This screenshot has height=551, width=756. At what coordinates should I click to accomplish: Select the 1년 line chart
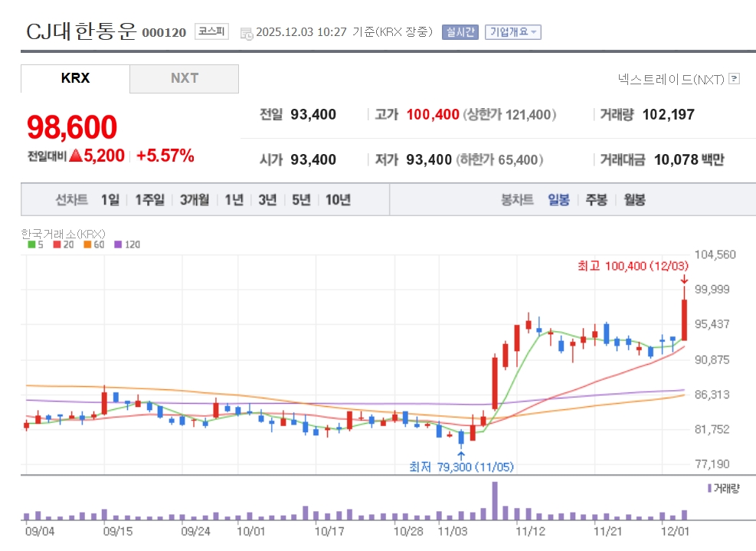click(234, 199)
